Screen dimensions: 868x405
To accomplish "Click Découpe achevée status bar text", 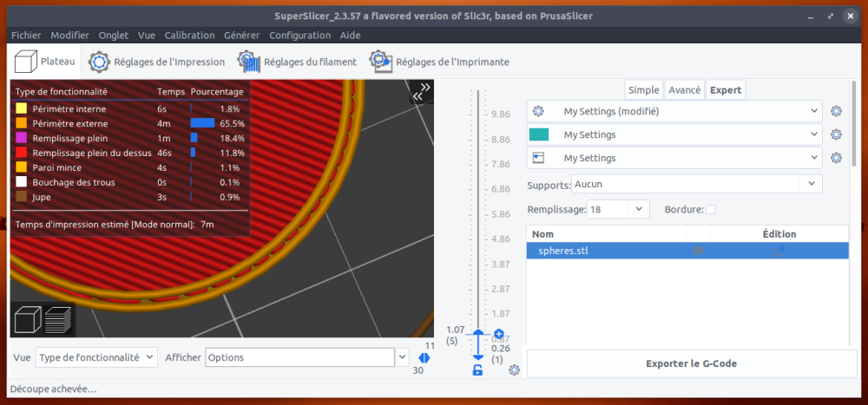I will 53,389.
